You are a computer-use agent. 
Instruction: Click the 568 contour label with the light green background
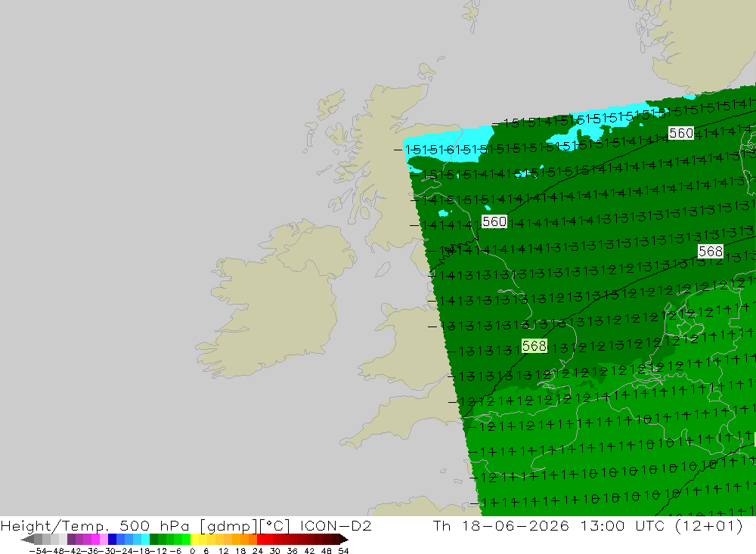[x=534, y=345]
